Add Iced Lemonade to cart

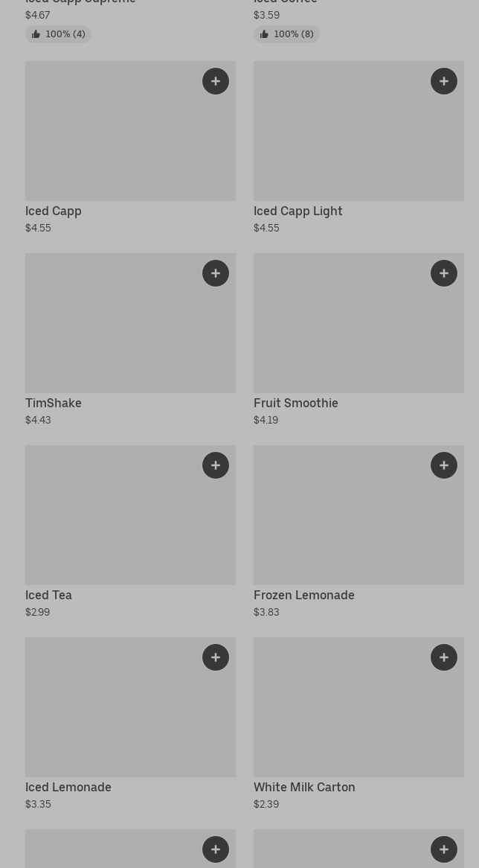pos(216,657)
